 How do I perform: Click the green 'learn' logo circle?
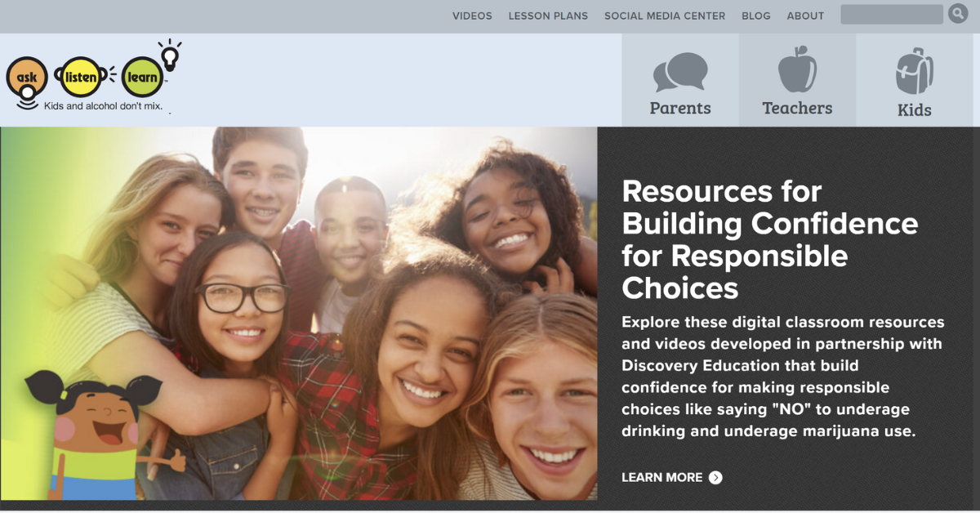pyautogui.click(x=144, y=78)
